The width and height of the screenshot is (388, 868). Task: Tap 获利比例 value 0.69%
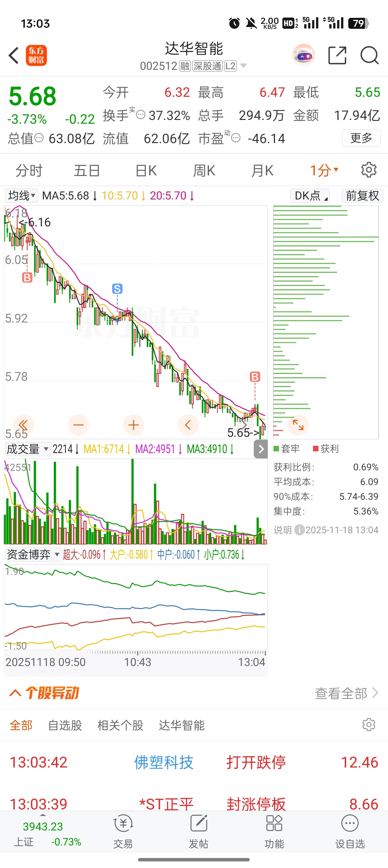point(366,467)
